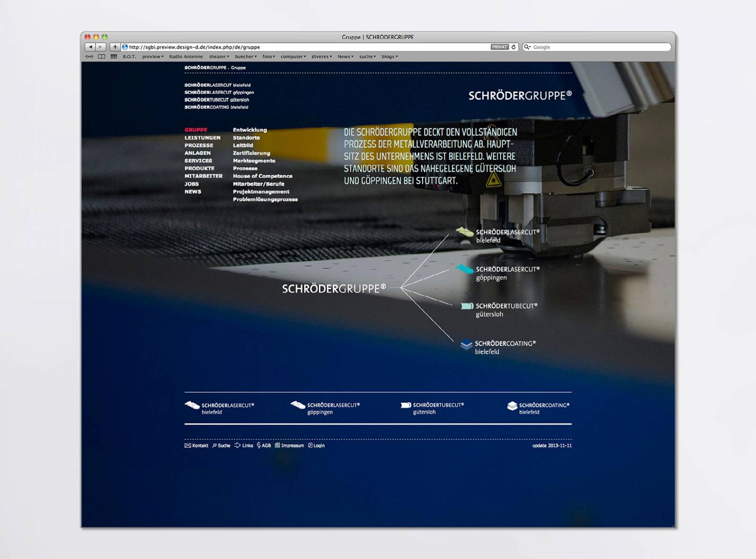The height and width of the screenshot is (559, 756).
Task: Select JOBS in the main navigation
Action: (x=191, y=184)
